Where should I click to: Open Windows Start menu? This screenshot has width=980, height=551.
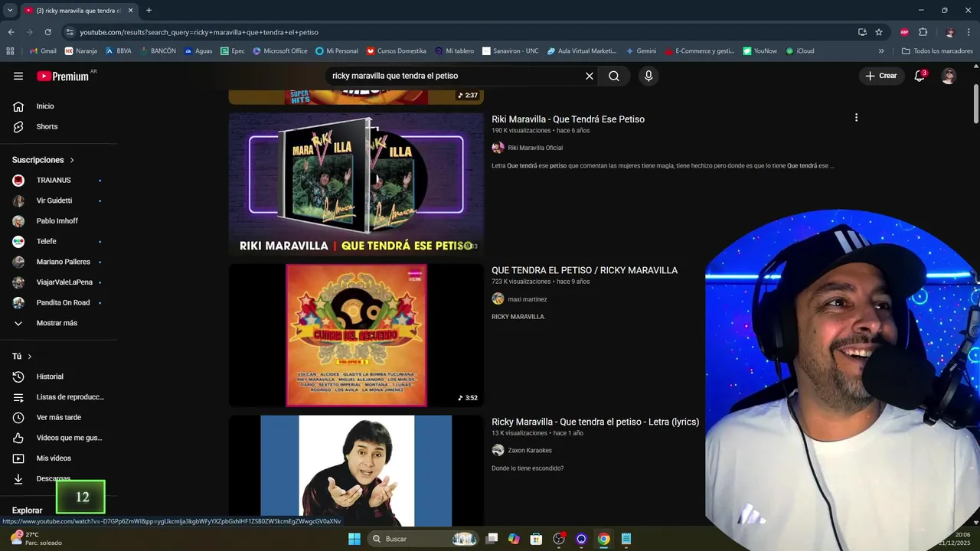pos(354,539)
